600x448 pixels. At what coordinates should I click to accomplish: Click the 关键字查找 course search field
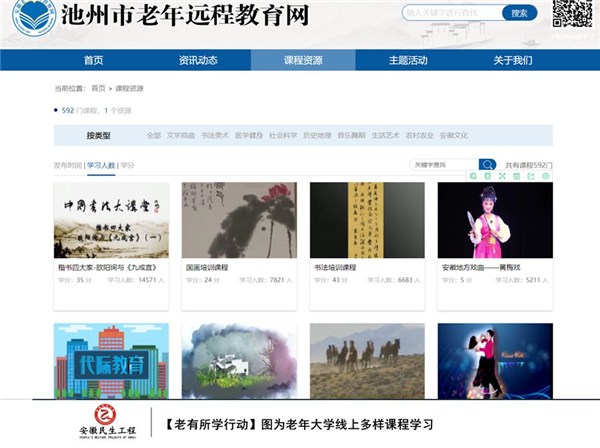[443, 165]
